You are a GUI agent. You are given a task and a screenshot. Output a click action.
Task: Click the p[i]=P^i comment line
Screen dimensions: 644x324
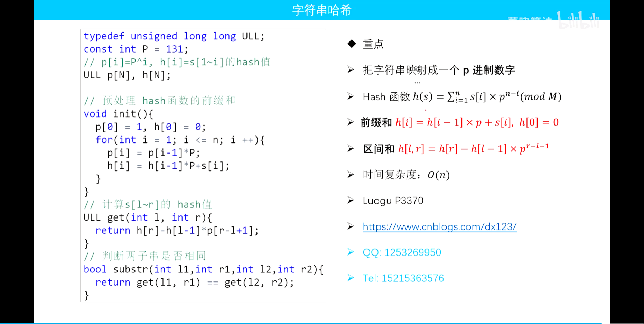177,62
